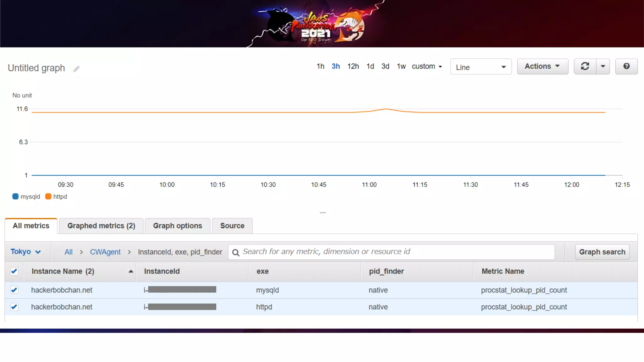This screenshot has width=644, height=362.
Task: Uncheck the httpd metric row checkbox
Action: [x=14, y=307]
